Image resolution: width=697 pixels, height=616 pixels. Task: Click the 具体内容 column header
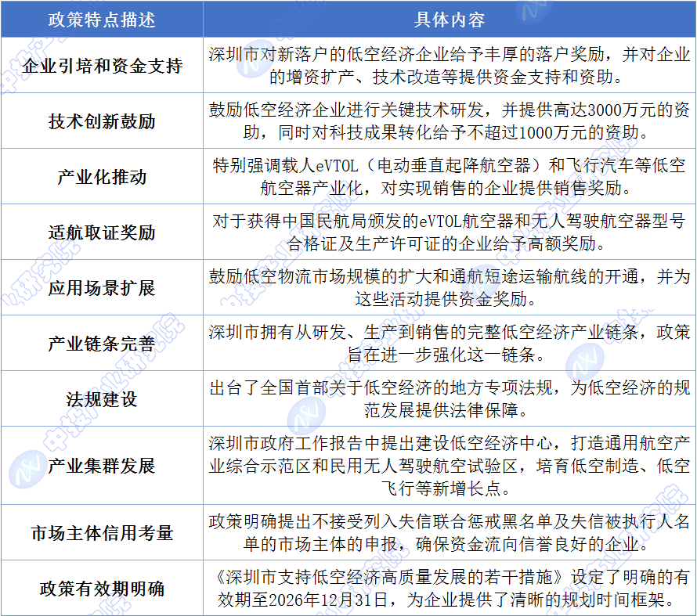pos(450,19)
